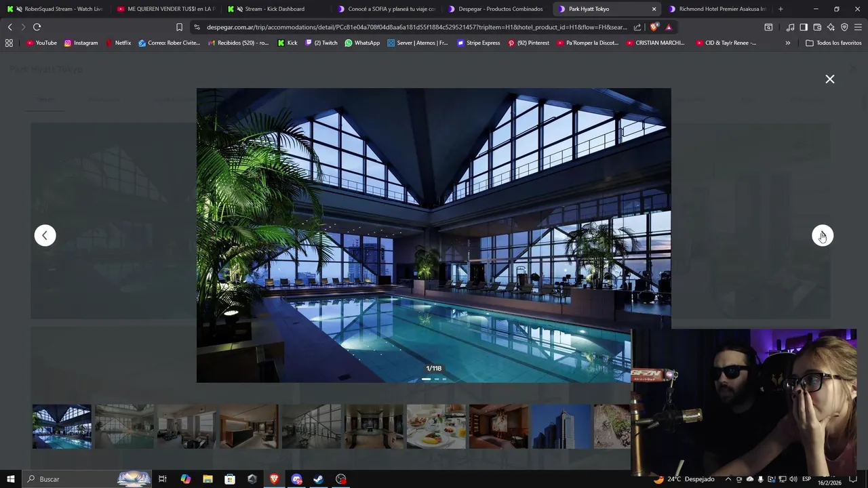The height and width of the screenshot is (488, 868).
Task: Open the Netflix bookmark
Action: pos(118,43)
